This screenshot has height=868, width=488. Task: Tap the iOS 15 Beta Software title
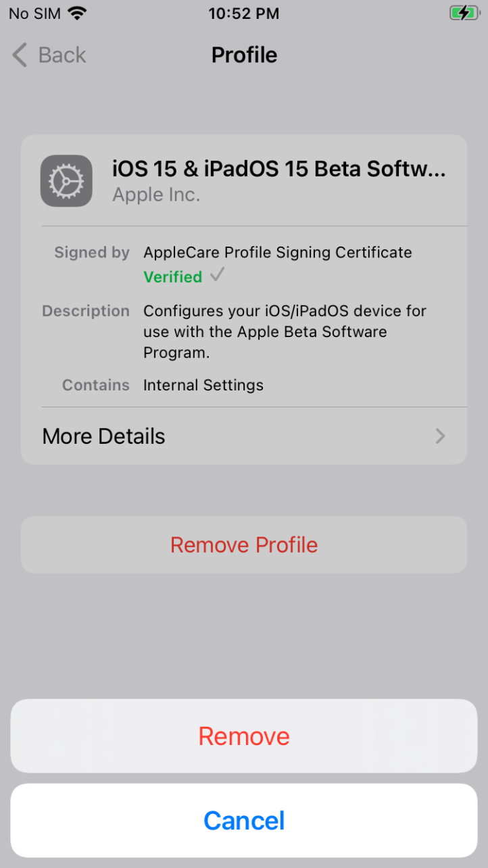pos(278,169)
